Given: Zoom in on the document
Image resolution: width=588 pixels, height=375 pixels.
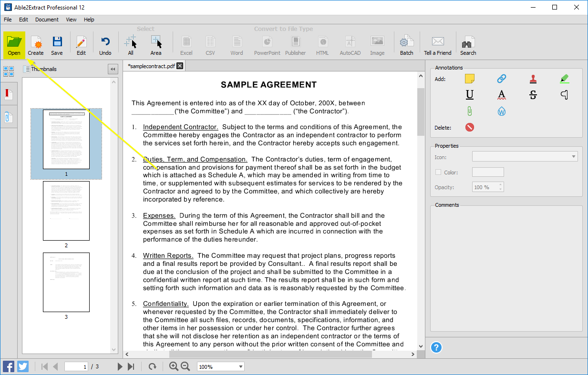Looking at the screenshot, I should (x=174, y=366).
